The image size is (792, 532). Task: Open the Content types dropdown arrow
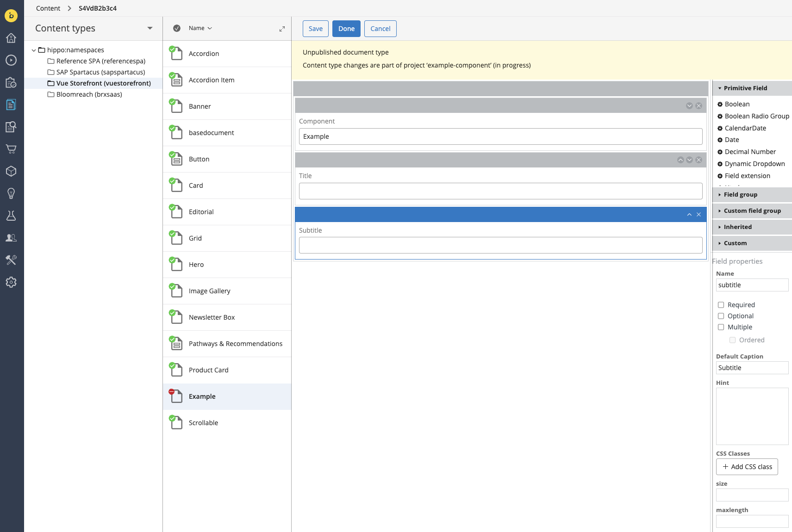(150, 28)
